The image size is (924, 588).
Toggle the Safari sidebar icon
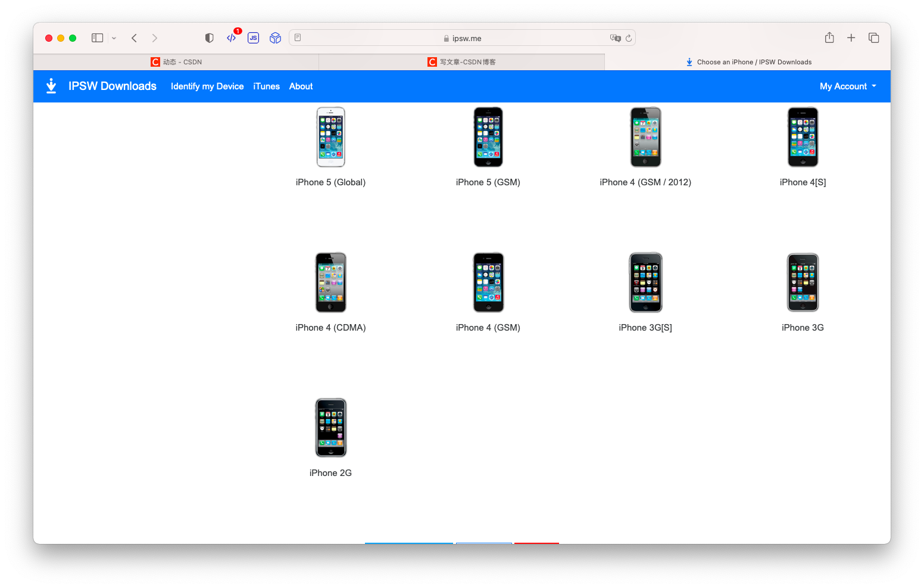[x=97, y=38]
